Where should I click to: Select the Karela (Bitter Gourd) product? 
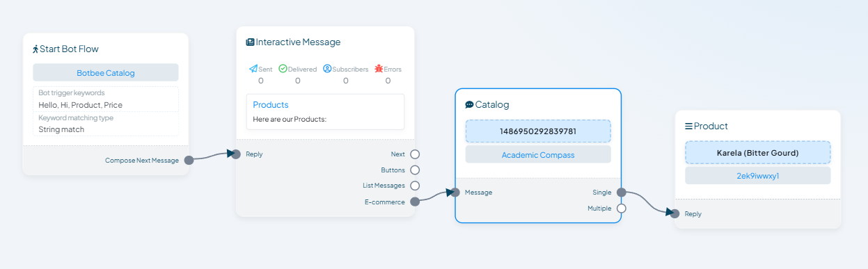point(758,152)
